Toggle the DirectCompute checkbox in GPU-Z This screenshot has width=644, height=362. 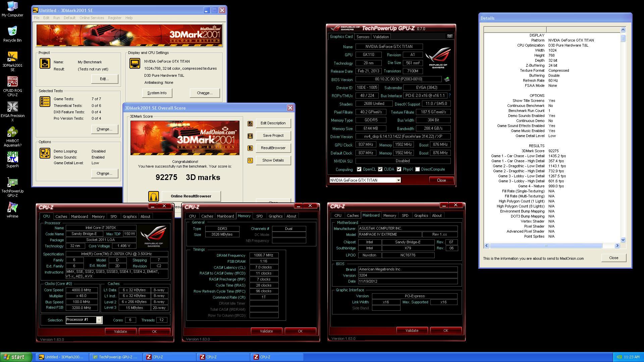click(418, 169)
